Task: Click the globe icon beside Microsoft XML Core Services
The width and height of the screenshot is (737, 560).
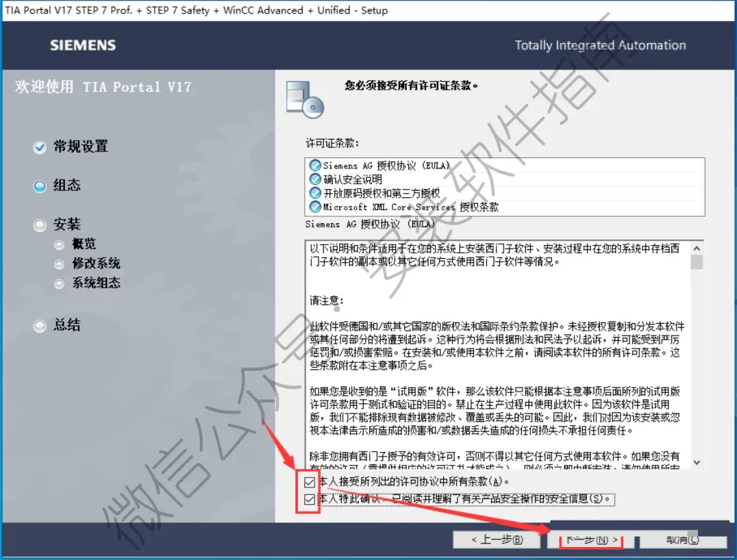Action: (x=315, y=207)
